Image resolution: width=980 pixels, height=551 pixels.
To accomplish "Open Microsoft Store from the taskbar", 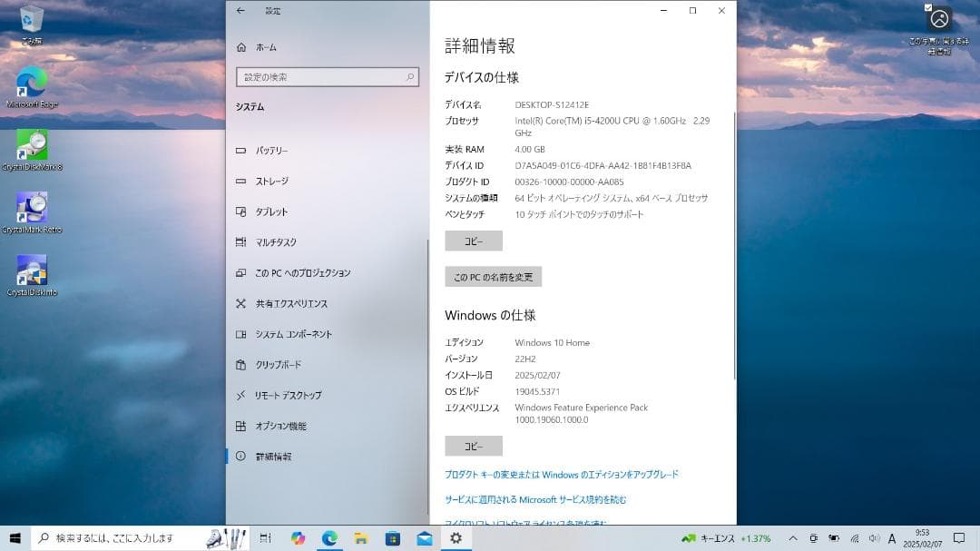I will (393, 537).
